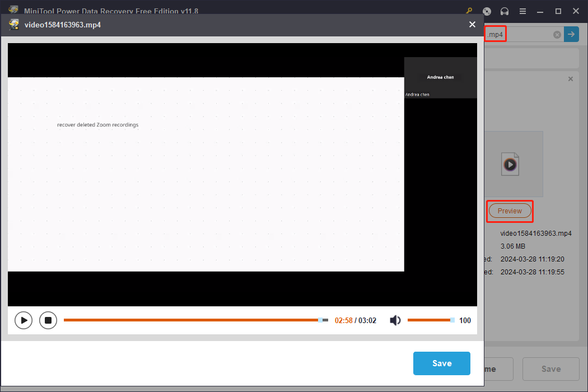Click the 2024-03-28 11:19:55 date
588x392 pixels.
click(x=532, y=272)
